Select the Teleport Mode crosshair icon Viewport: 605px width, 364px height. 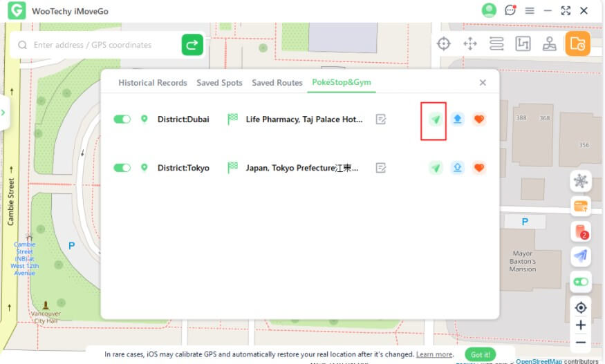pyautogui.click(x=444, y=44)
